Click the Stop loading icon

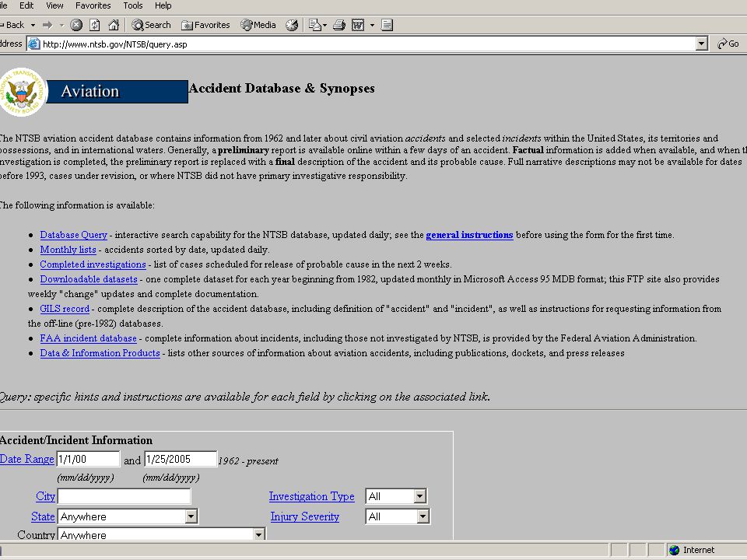[x=76, y=25]
